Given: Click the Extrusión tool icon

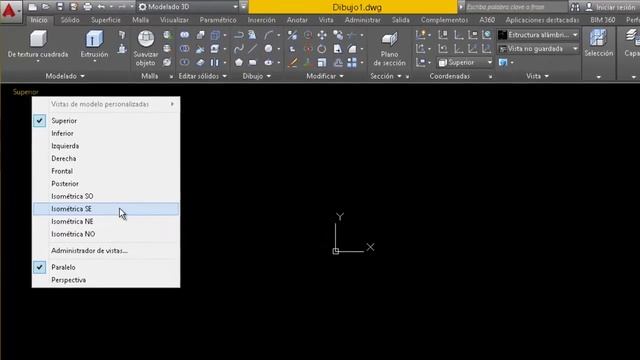Looking at the screenshot, I should point(94,39).
